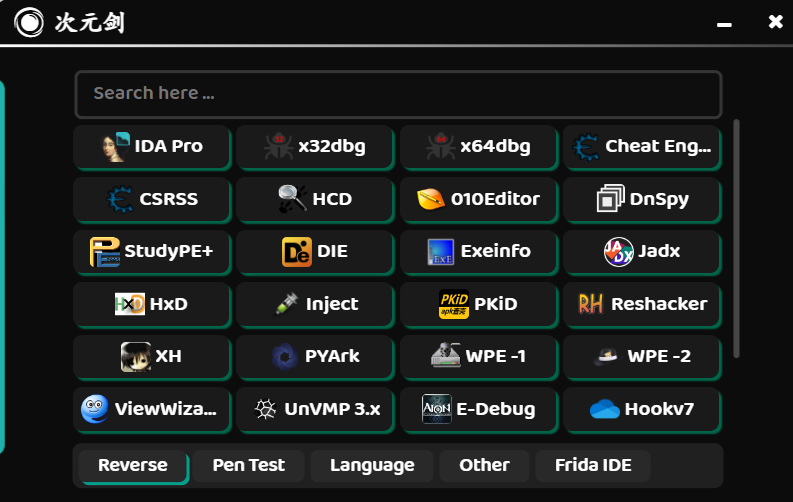Launch Exeinfo from its blue EXE icon

pyautogui.click(x=440, y=252)
